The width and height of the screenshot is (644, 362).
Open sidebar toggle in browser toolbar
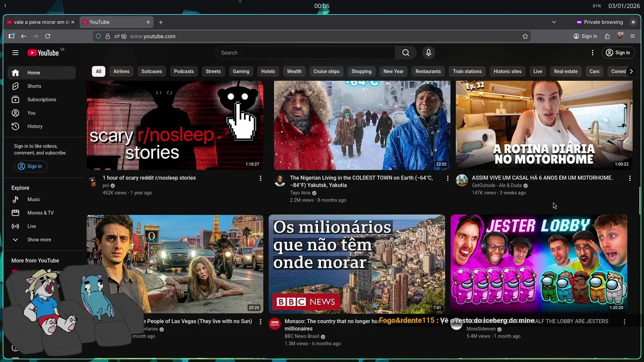tap(11, 36)
